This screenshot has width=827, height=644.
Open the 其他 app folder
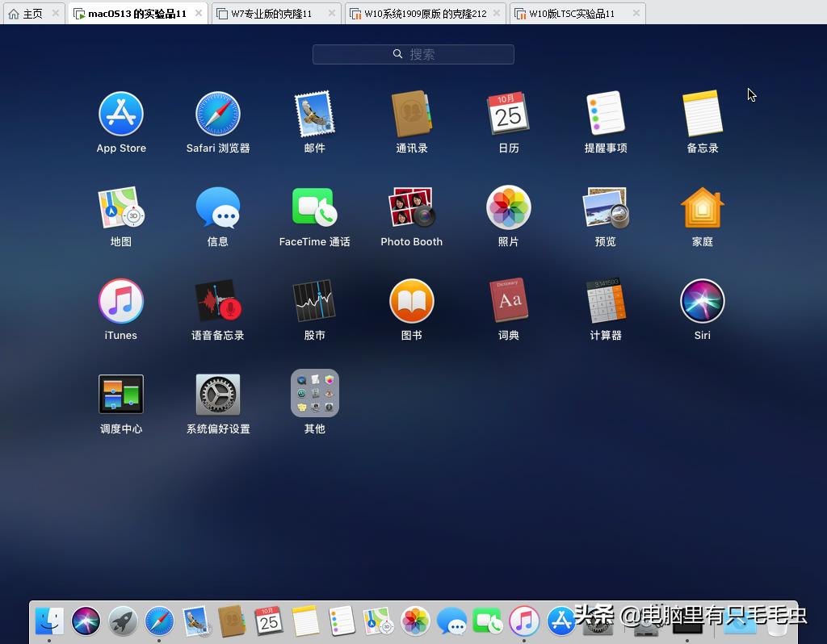click(314, 394)
